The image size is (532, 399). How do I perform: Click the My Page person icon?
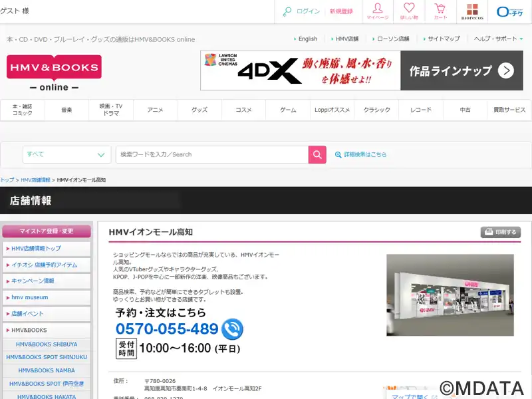tap(377, 11)
